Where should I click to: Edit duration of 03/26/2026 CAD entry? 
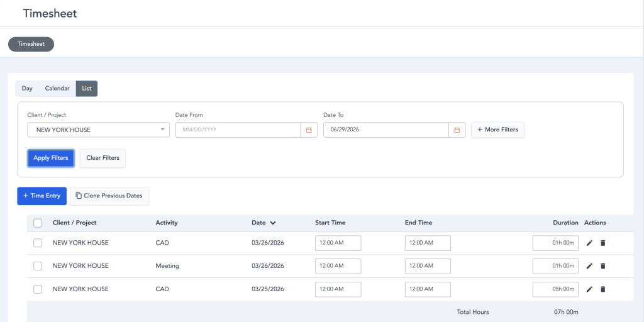tap(555, 243)
